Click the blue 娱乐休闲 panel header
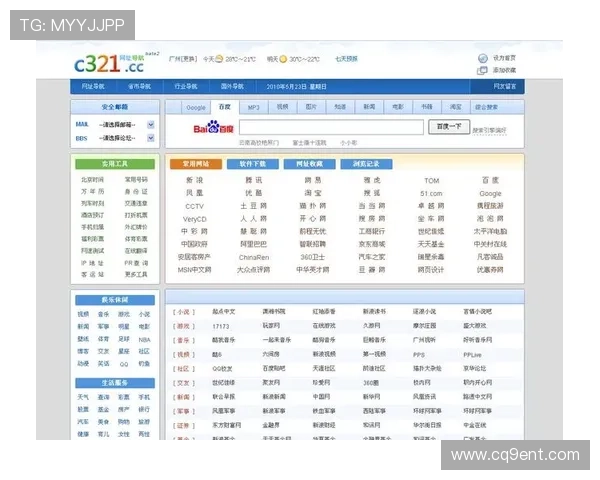The width and height of the screenshot is (600, 480). (x=115, y=300)
